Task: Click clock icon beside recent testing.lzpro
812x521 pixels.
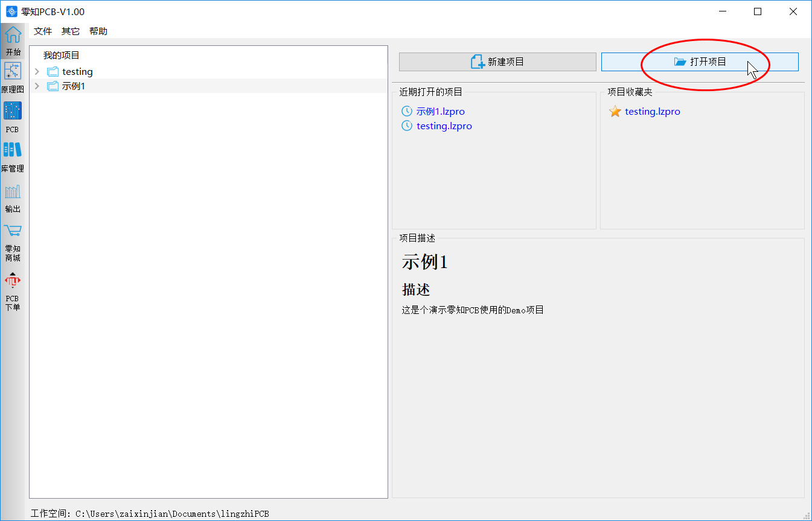Action: pos(406,126)
